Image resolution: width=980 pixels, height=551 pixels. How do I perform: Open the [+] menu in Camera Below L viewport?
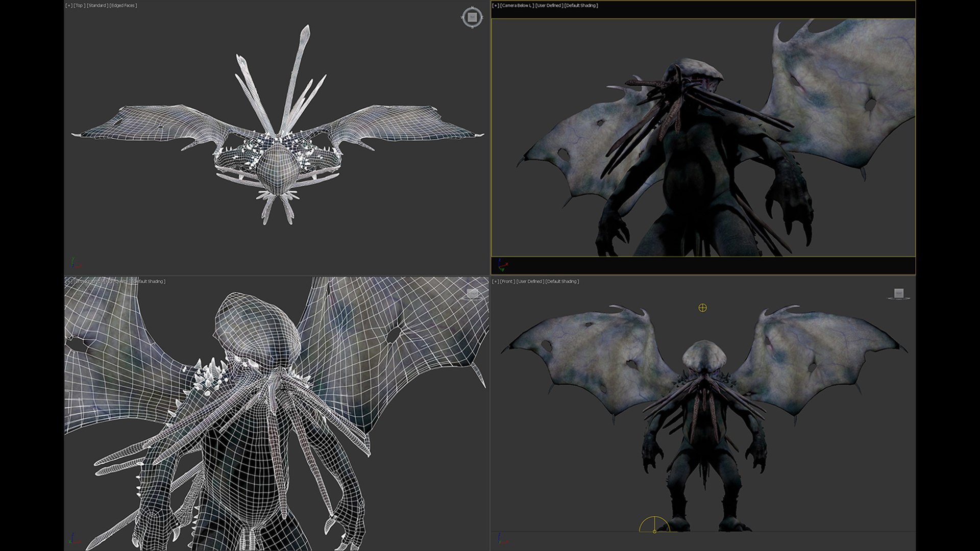tap(496, 6)
